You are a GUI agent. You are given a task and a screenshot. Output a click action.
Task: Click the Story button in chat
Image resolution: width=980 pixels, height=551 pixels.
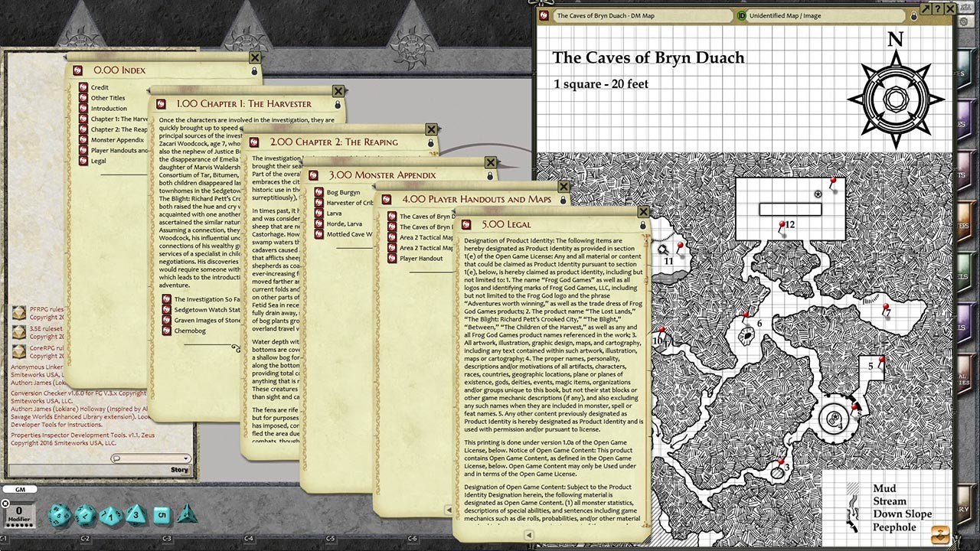[x=179, y=470]
